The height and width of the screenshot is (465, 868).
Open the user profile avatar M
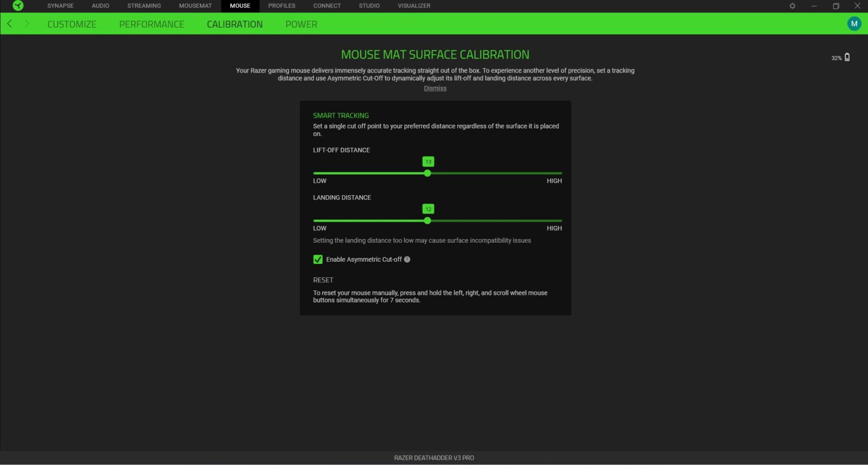(x=854, y=24)
